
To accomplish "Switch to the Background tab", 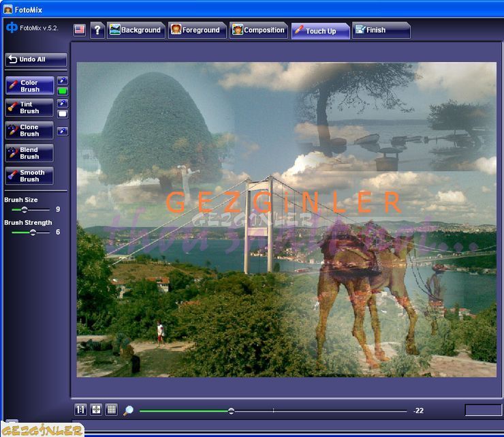I will click(136, 30).
